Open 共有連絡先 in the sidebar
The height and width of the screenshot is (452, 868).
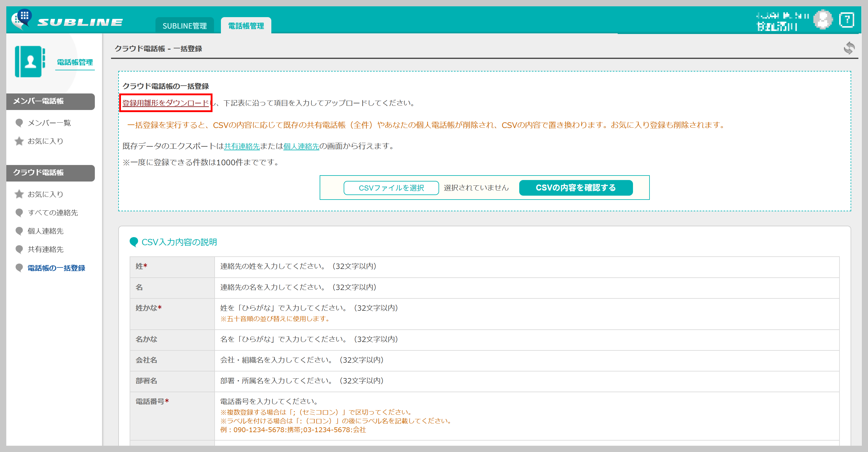(46, 249)
